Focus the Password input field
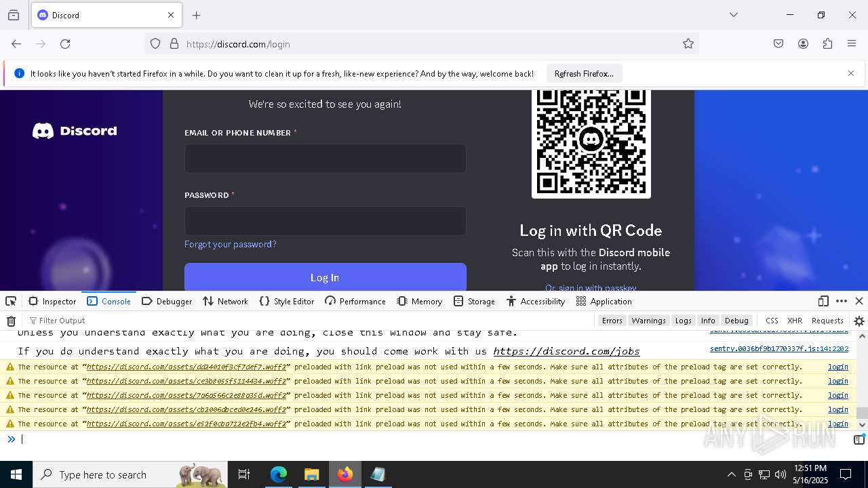 click(x=325, y=221)
